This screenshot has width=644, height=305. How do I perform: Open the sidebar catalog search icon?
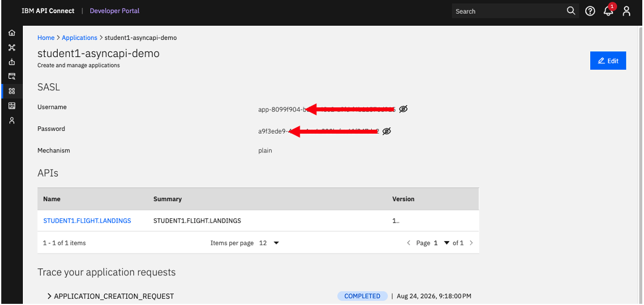coord(11,77)
